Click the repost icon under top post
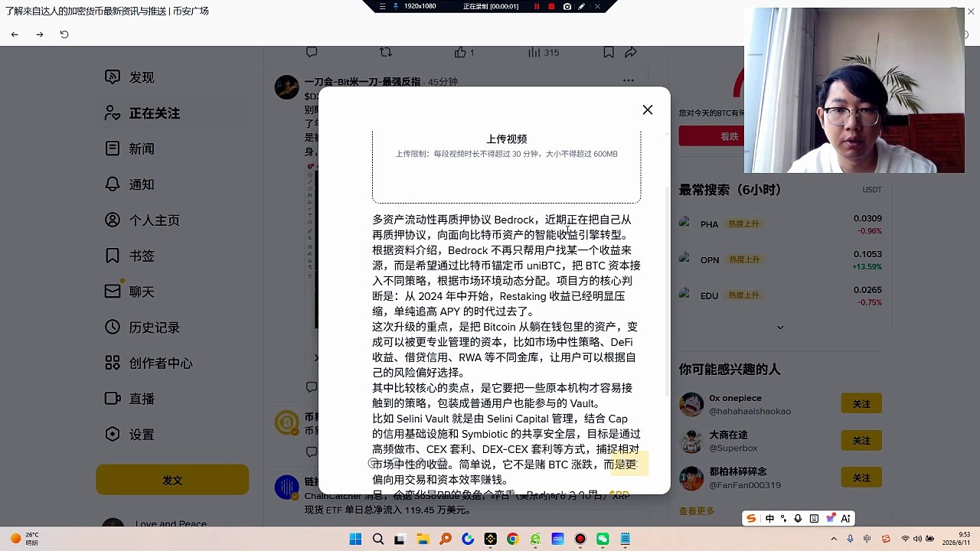980x551 pixels. click(386, 52)
